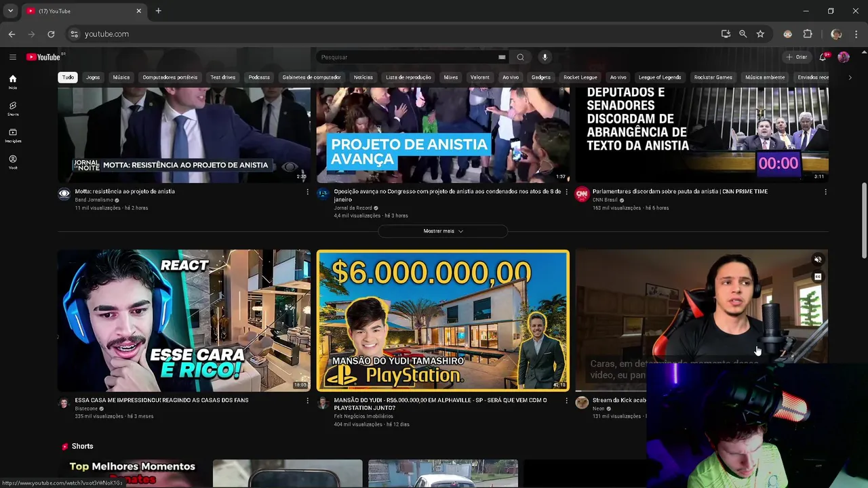Viewport: 868px width, 488px height.
Task: Click the Criar button
Action: click(797, 57)
